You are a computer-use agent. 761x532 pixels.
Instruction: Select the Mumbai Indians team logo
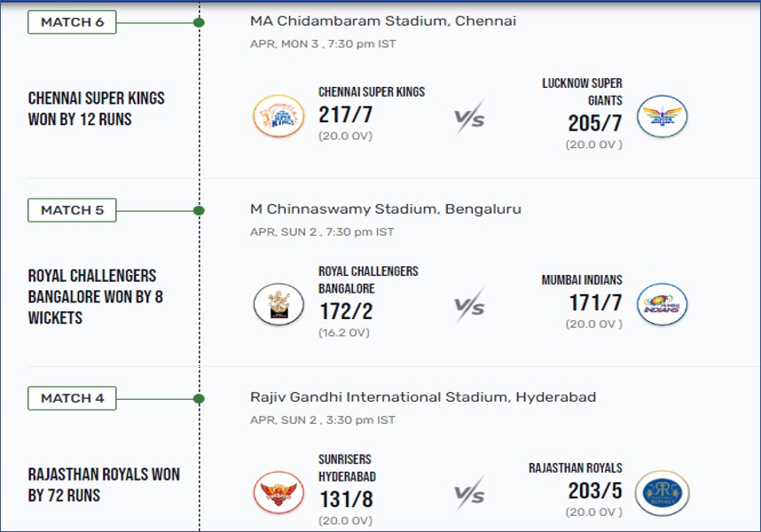(662, 304)
